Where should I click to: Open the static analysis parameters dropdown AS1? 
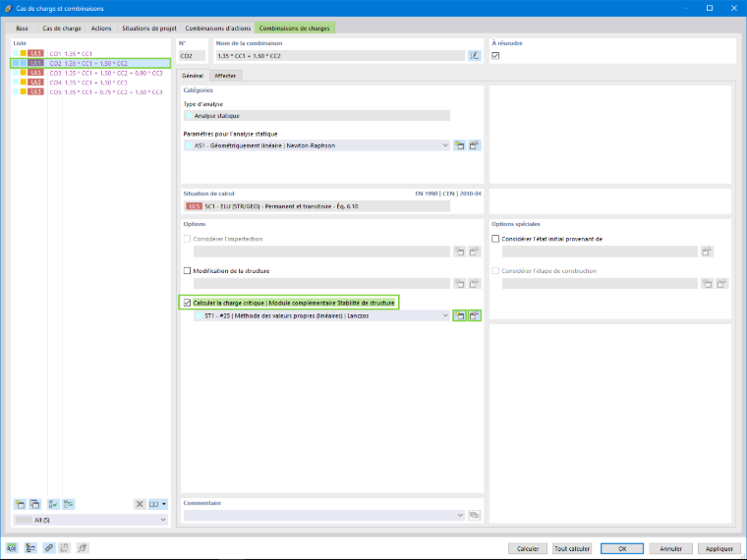316,145
